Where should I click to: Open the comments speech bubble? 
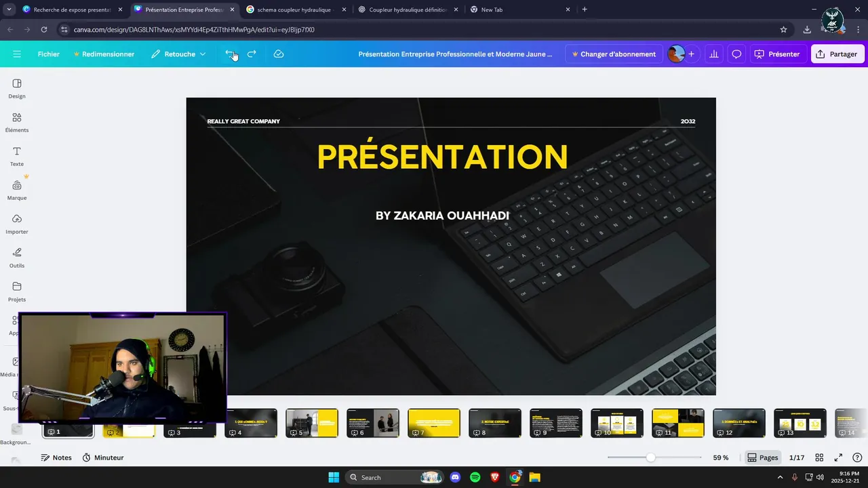click(x=736, y=54)
